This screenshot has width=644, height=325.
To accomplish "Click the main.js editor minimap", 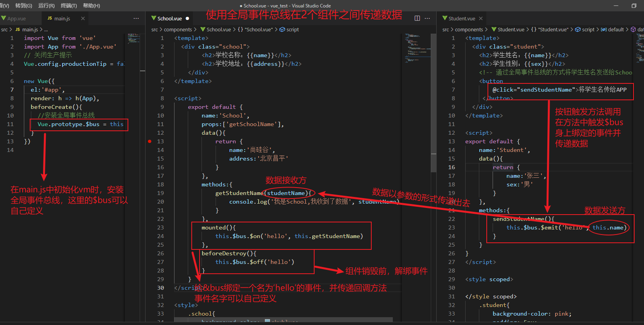I will (x=133, y=39).
